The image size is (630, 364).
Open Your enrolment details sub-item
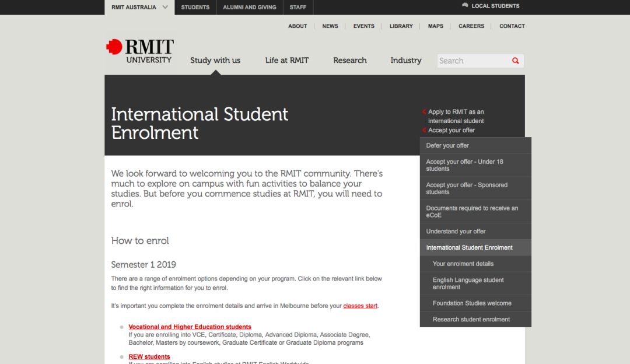pyautogui.click(x=475, y=264)
